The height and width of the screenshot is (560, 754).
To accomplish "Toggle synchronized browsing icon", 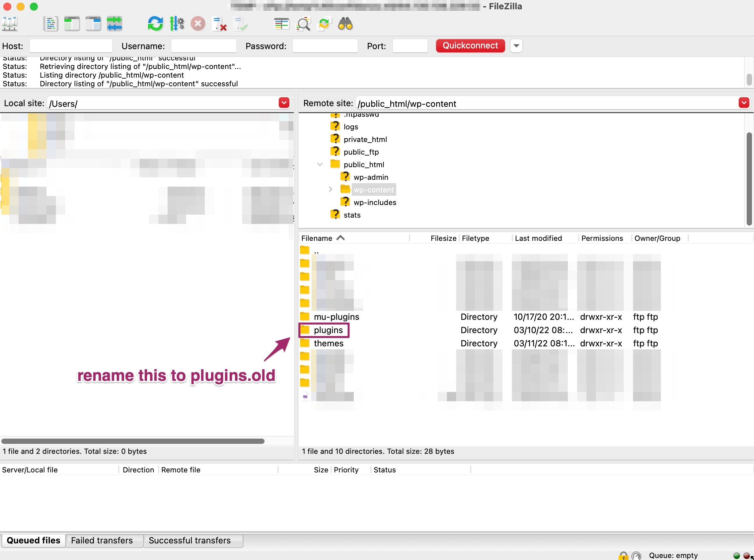I will tap(324, 24).
